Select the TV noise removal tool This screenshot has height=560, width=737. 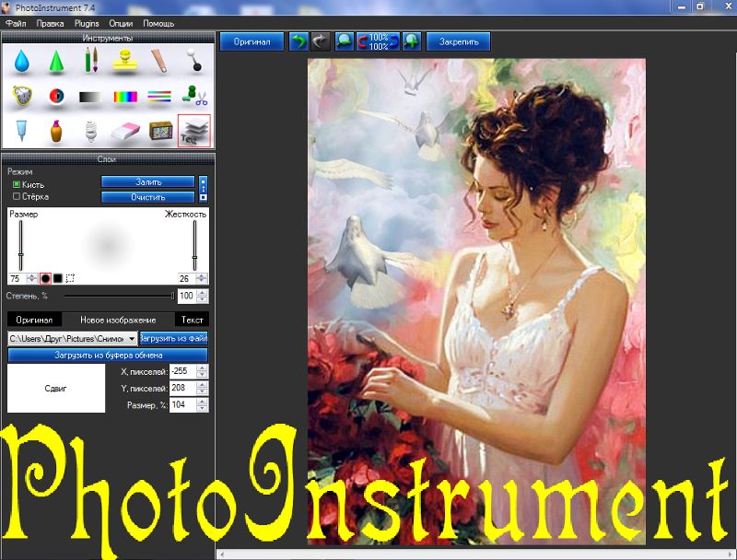point(160,131)
